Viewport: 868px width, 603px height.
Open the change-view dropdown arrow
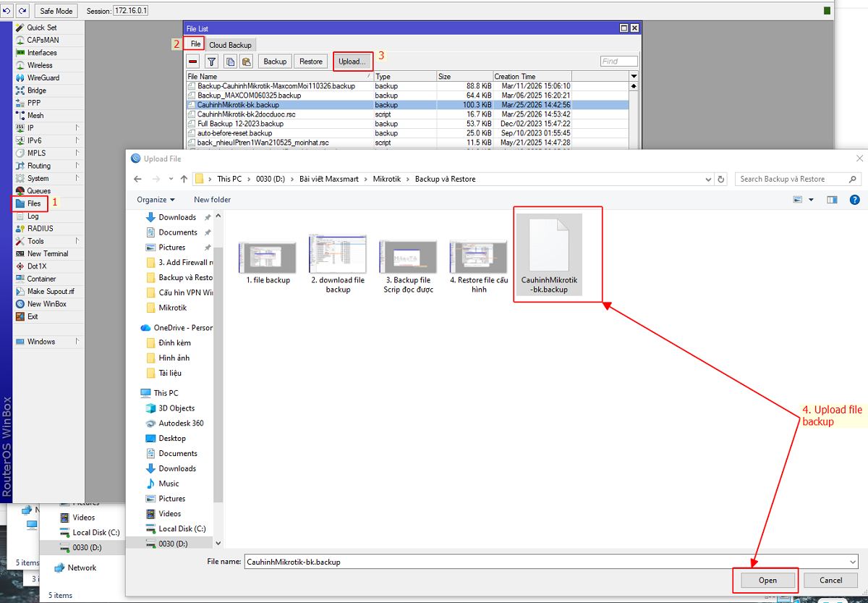(811, 200)
